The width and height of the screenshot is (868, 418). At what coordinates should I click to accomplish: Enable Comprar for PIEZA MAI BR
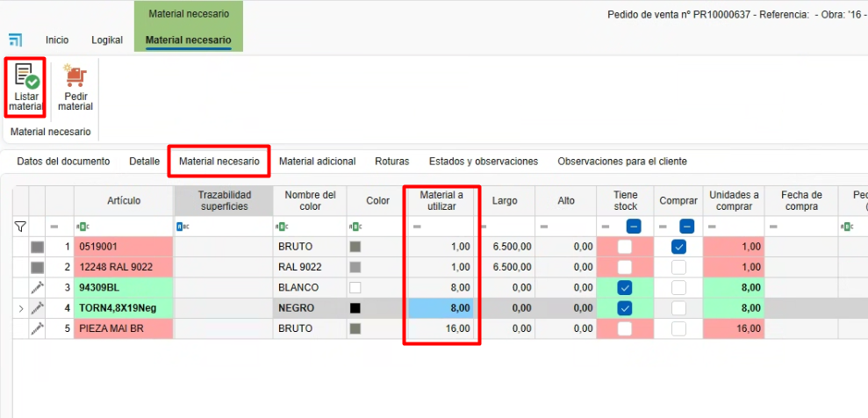(x=679, y=328)
